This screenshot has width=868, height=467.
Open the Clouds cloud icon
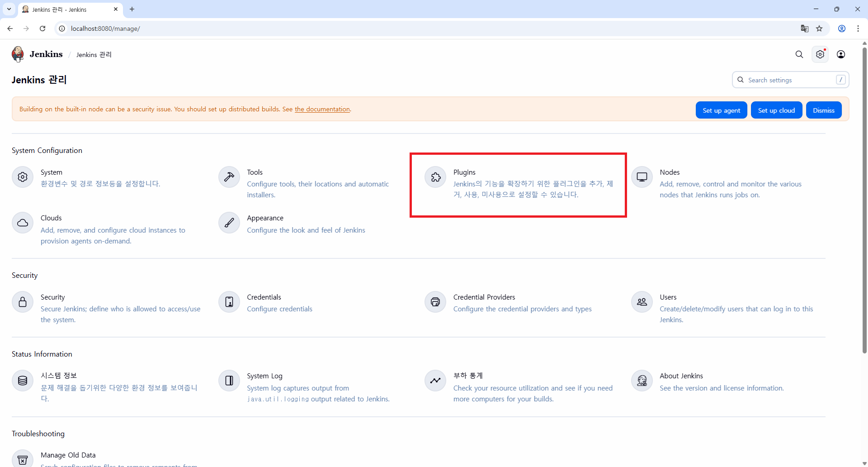point(23,223)
